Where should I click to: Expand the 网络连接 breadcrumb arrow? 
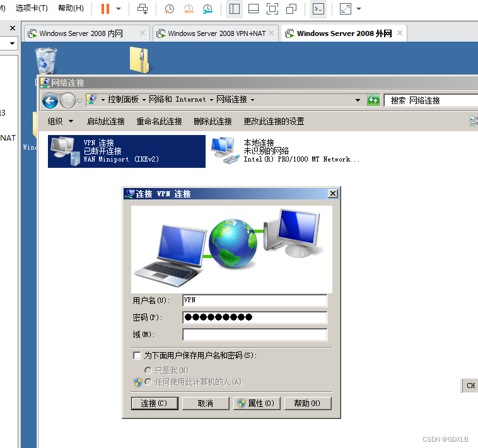pyautogui.click(x=252, y=100)
